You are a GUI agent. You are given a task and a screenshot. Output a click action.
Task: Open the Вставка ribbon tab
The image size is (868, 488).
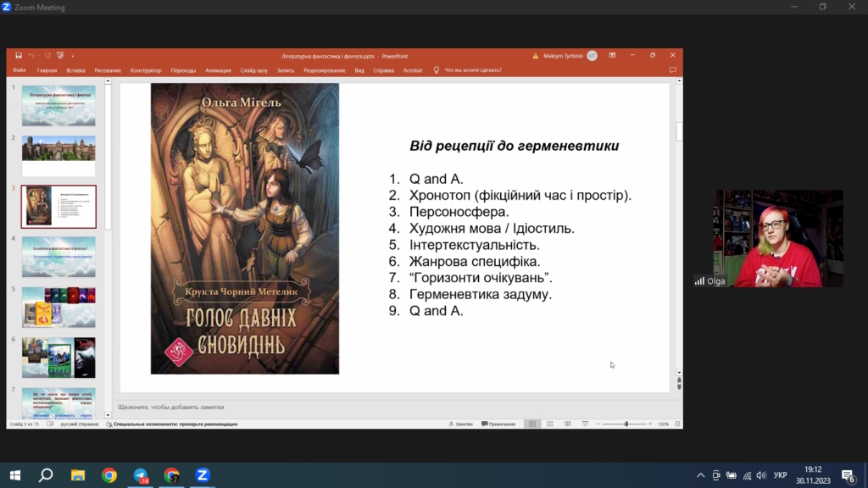75,70
